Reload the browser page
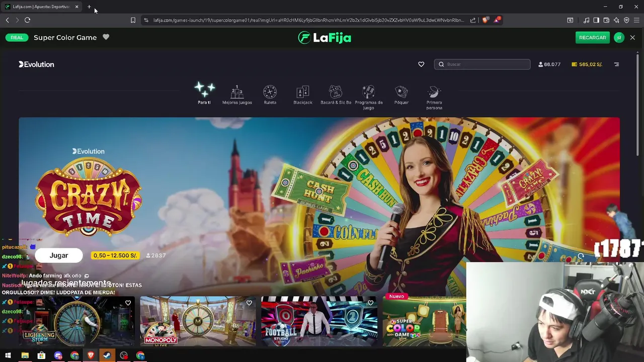This screenshot has width=644, height=362. (x=27, y=20)
